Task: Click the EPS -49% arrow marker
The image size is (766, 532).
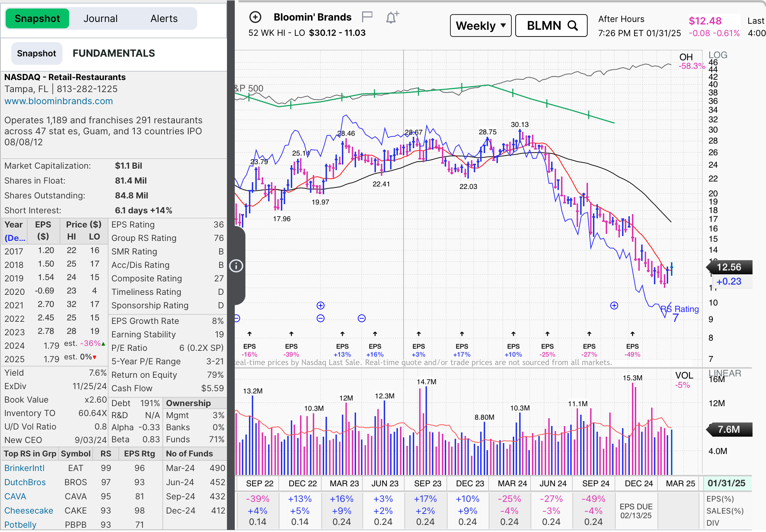Action: click(x=633, y=334)
